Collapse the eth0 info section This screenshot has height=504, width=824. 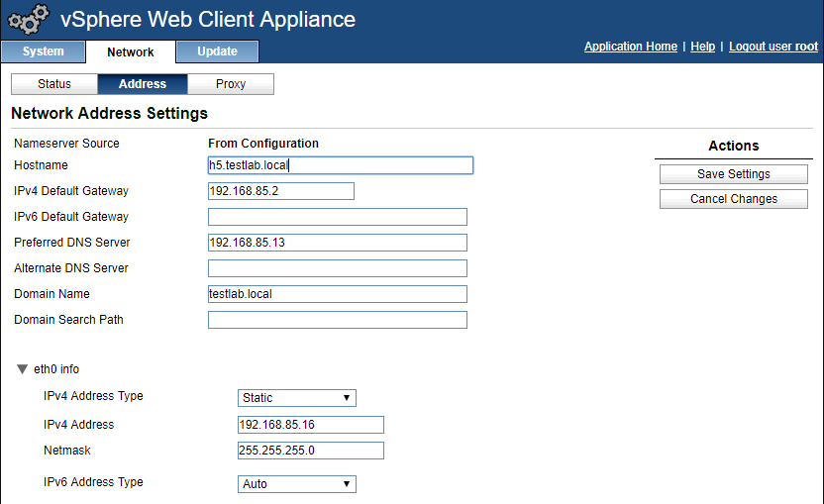click(x=23, y=369)
